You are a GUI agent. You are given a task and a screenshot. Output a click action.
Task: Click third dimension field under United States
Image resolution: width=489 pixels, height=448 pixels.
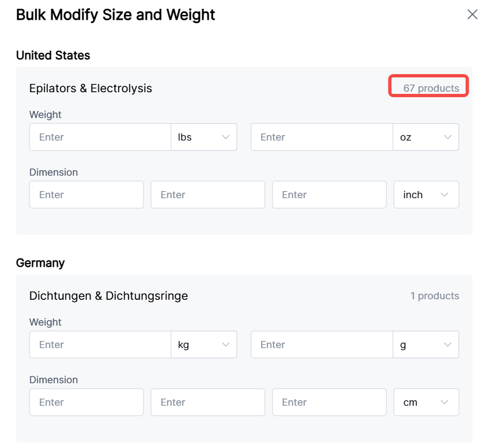(329, 195)
